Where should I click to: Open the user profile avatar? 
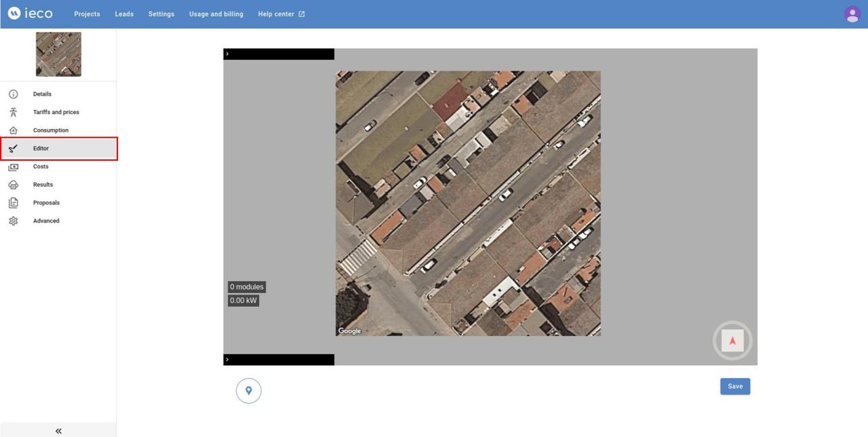(852, 14)
